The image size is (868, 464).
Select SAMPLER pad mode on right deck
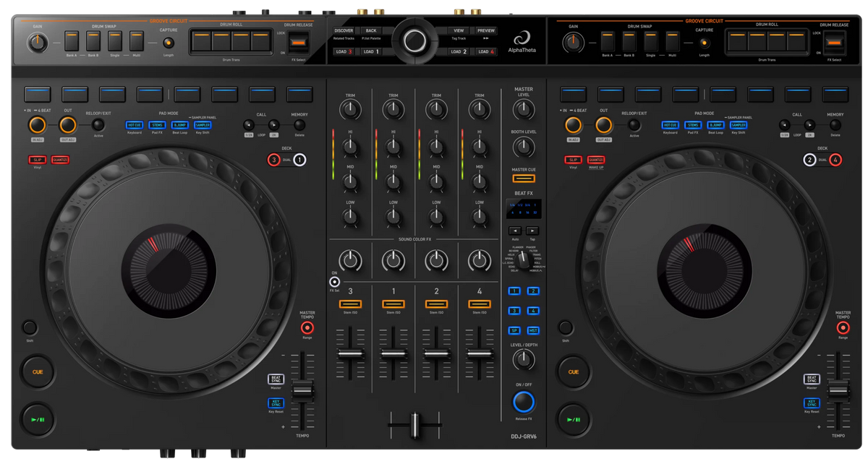(739, 125)
